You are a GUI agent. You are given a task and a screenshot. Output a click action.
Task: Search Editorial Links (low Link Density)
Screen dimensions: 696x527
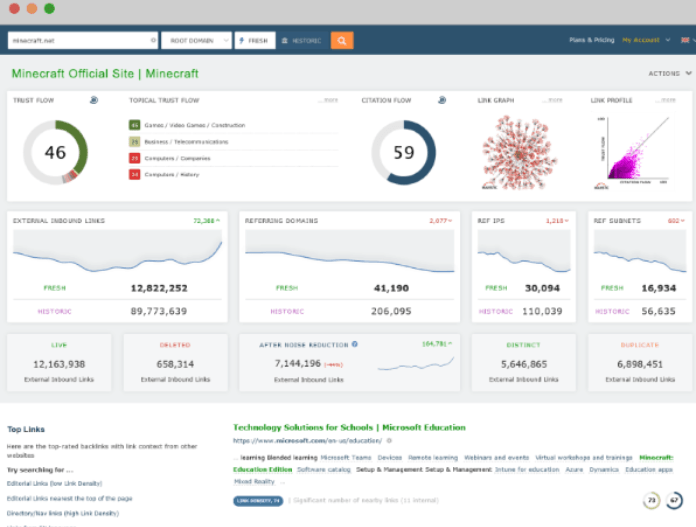[55, 483]
